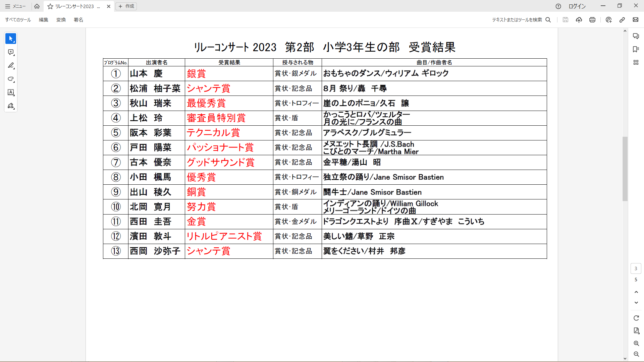Click the search magnifier icon
This screenshot has width=644, height=362.
point(548,20)
